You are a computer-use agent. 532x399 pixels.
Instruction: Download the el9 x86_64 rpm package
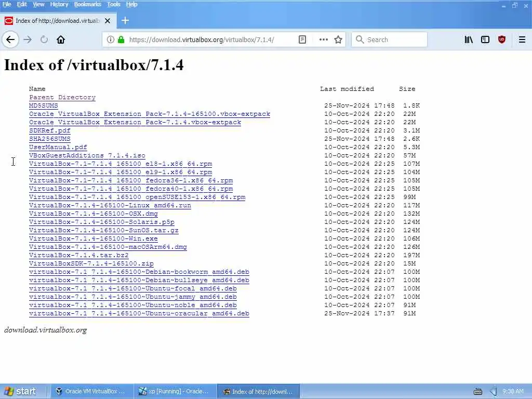pyautogui.click(x=121, y=172)
